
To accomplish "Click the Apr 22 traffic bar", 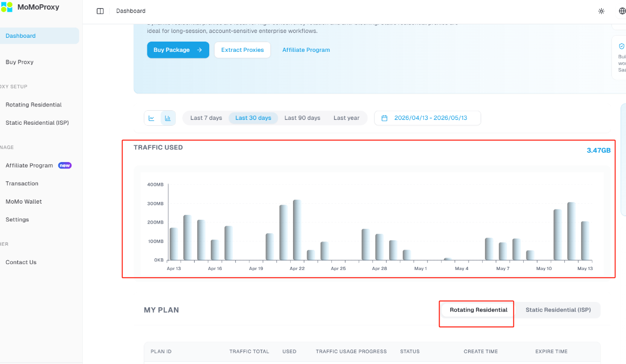I will pos(297,230).
